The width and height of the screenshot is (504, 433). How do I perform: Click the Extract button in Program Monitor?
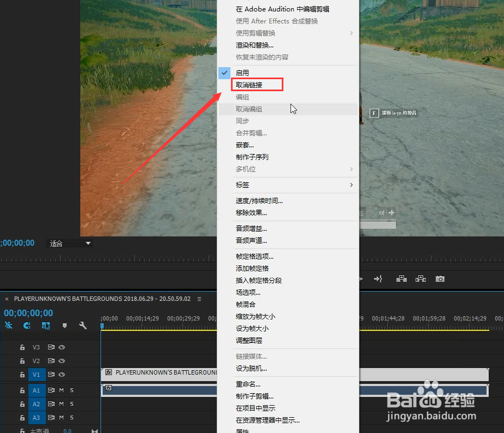421,278
